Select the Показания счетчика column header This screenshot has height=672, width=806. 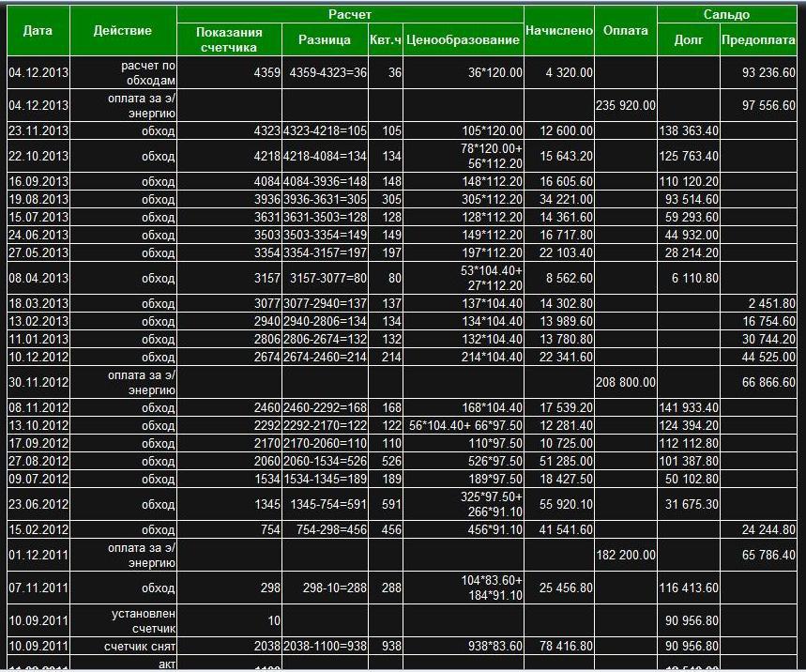tap(229, 39)
